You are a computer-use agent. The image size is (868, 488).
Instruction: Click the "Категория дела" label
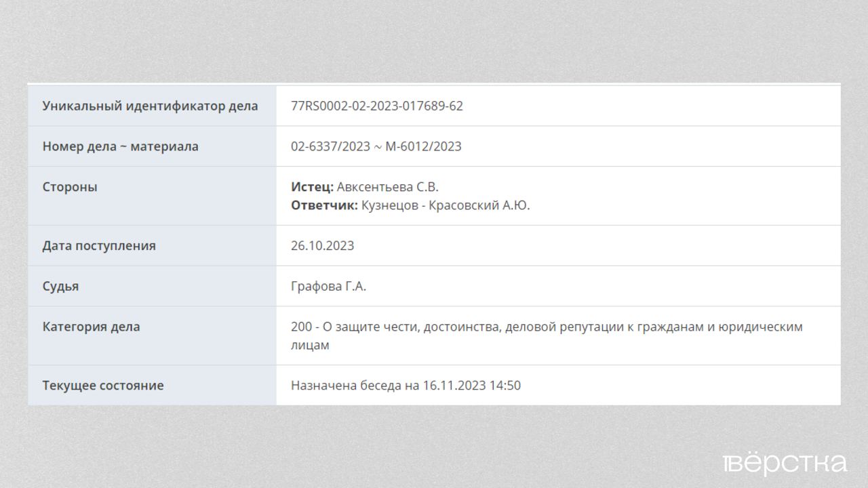click(x=91, y=327)
